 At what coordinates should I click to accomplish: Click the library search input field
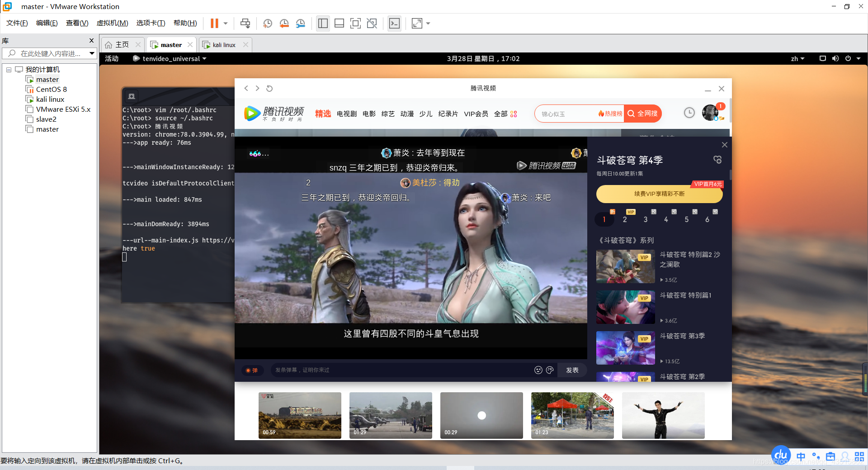pyautogui.click(x=45, y=53)
